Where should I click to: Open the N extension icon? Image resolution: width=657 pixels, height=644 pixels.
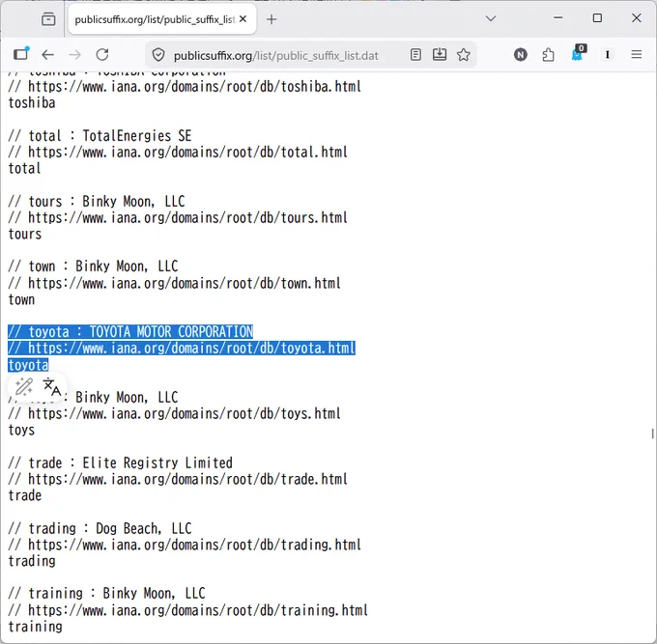[x=521, y=55]
